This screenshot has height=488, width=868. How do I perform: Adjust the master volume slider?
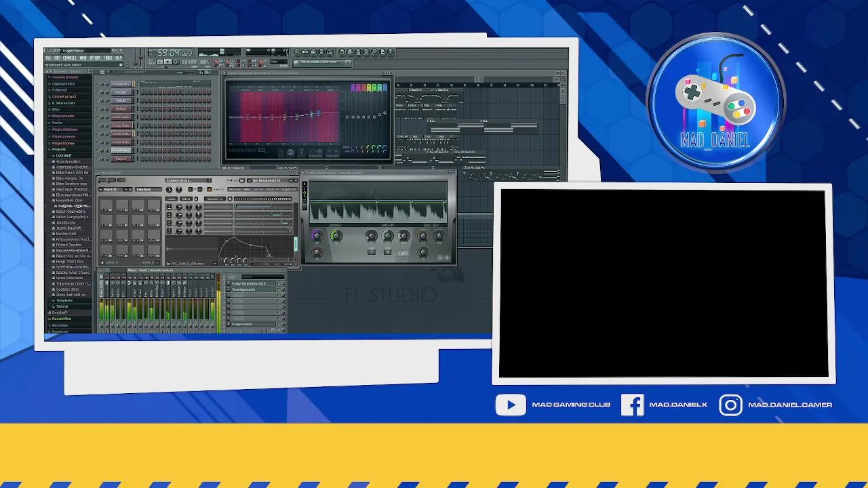tap(136, 58)
